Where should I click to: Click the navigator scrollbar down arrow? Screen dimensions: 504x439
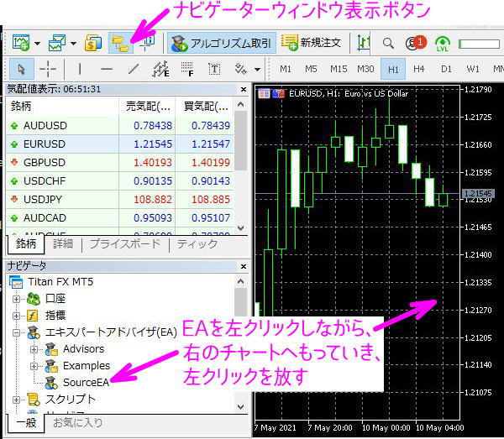pyautogui.click(x=241, y=406)
